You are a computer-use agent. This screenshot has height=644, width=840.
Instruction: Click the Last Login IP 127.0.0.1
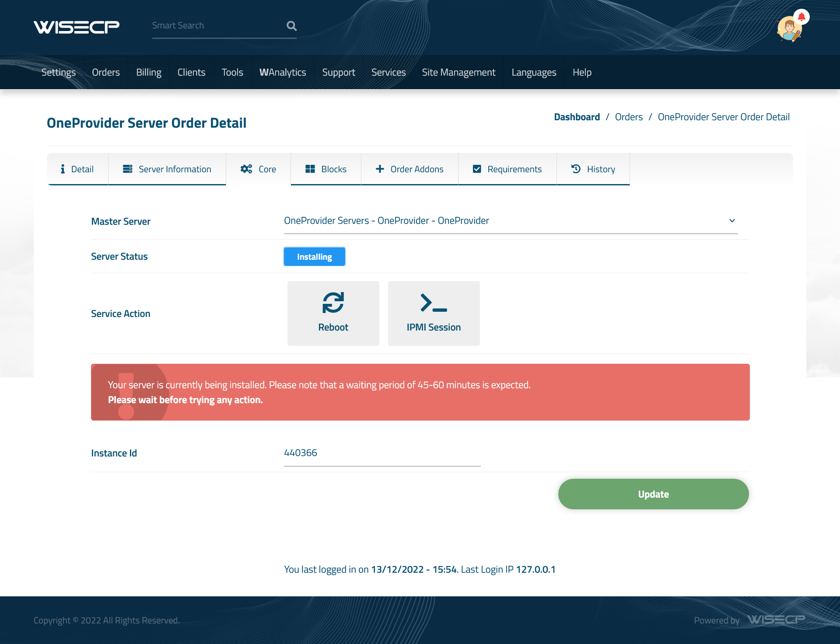pyautogui.click(x=536, y=570)
